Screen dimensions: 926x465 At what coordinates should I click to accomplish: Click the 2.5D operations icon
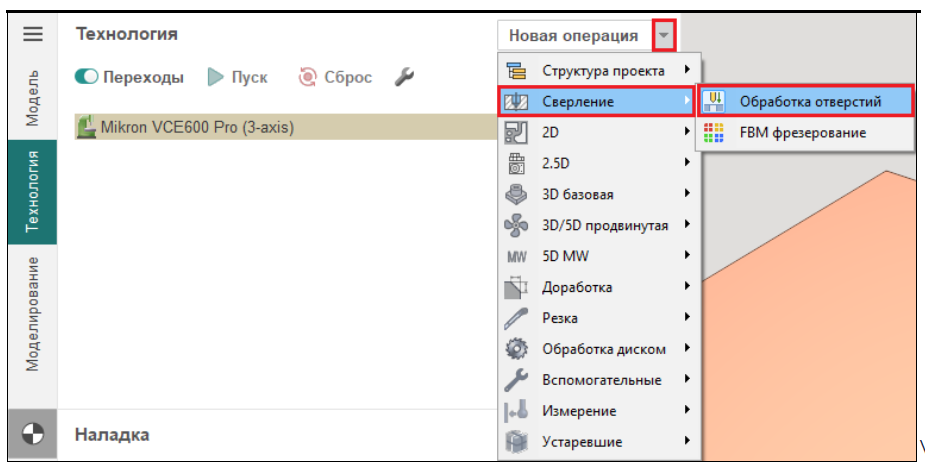[515, 163]
